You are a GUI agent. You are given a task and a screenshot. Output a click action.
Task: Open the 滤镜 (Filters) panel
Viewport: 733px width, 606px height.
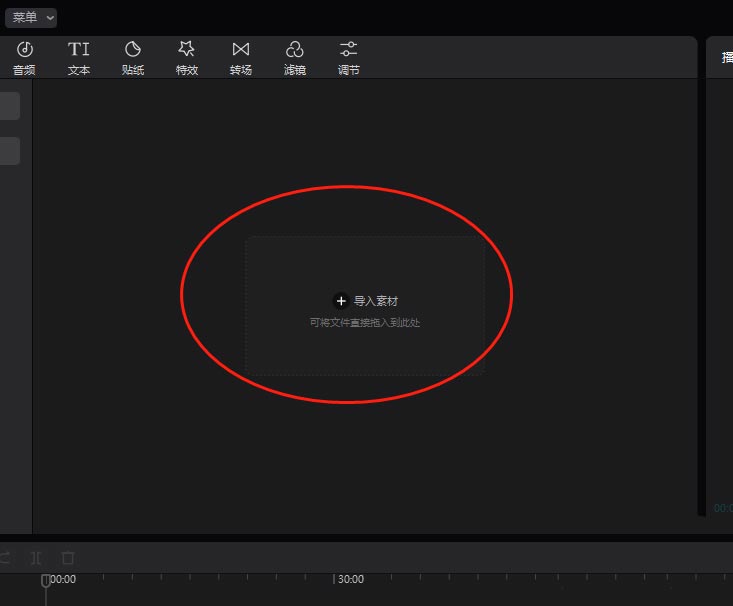point(294,58)
